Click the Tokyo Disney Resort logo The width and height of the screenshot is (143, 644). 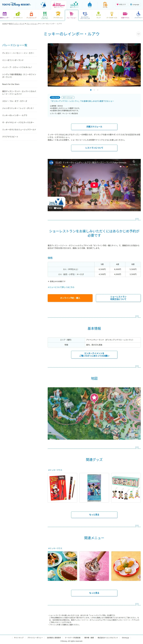point(16,4)
